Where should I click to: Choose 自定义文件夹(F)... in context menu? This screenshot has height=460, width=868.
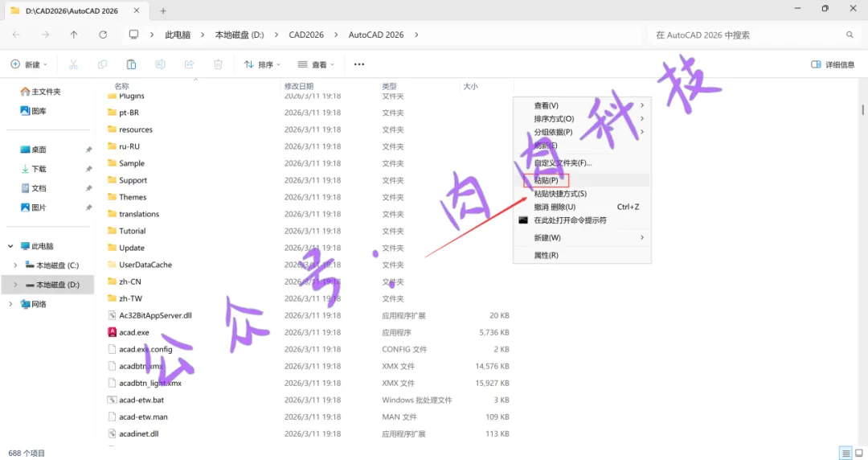tap(583, 163)
